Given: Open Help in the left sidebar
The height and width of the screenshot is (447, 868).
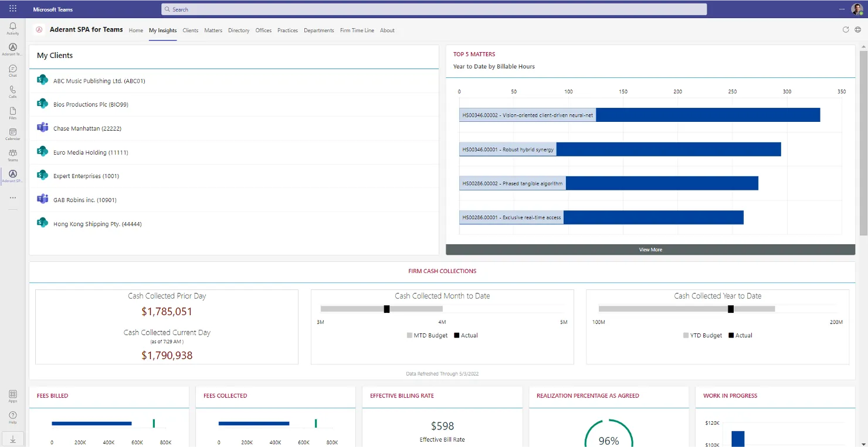Looking at the screenshot, I should [x=12, y=417].
